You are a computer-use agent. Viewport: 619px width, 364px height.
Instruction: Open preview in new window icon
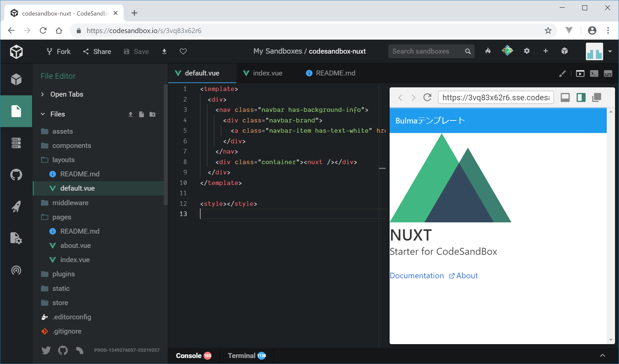click(596, 97)
